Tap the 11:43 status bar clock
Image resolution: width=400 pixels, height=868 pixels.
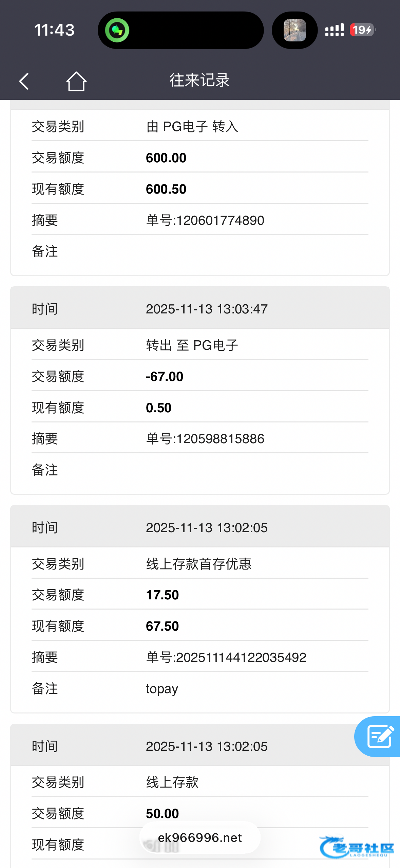pos(54,30)
